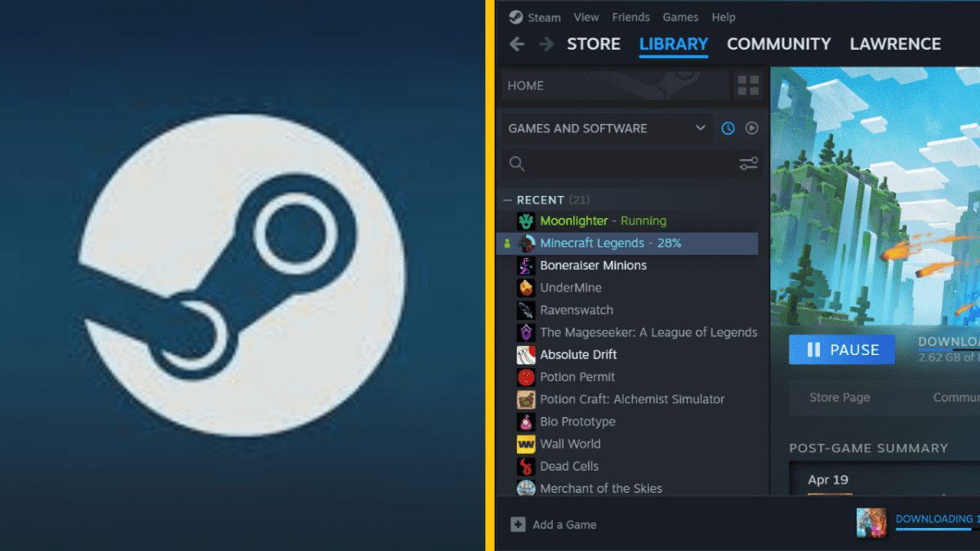Click the download progress bar at bottom
Image resolution: width=980 pixels, height=551 pixels.
click(x=935, y=528)
